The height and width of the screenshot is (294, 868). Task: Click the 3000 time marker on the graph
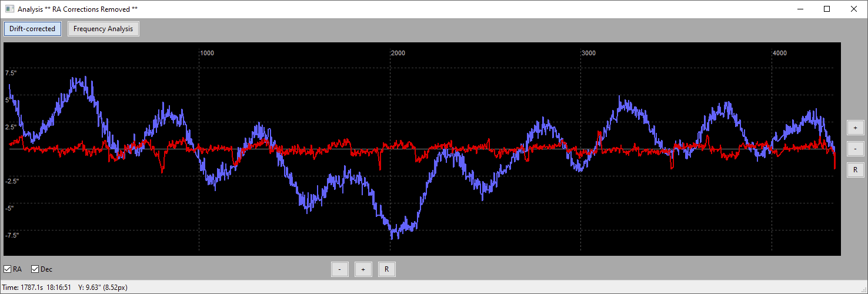click(588, 54)
